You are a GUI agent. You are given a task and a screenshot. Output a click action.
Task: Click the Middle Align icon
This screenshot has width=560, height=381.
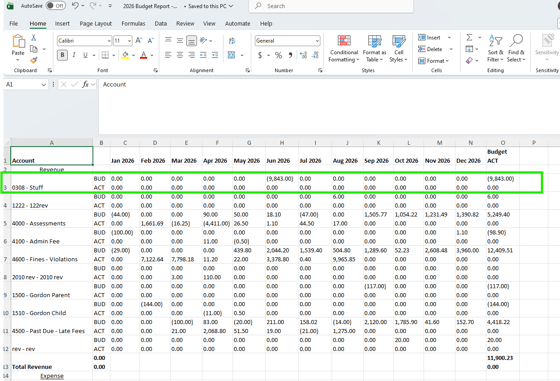(180, 40)
